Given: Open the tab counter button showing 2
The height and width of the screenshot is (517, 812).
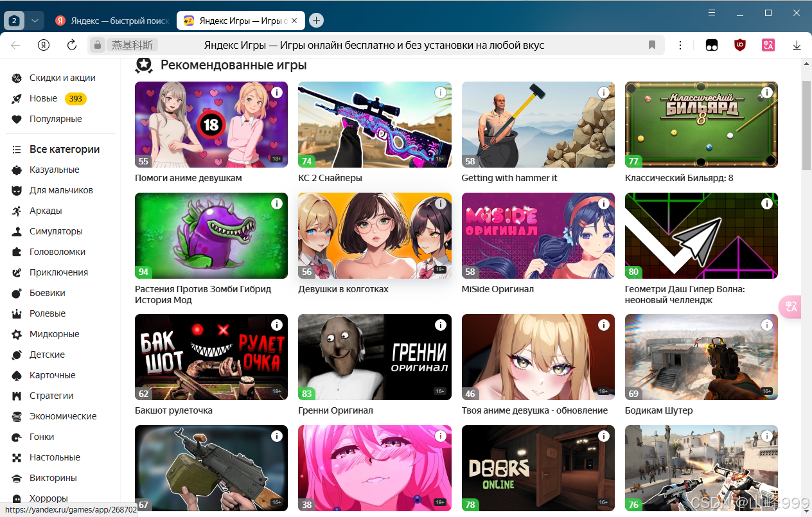Looking at the screenshot, I should click(x=14, y=21).
